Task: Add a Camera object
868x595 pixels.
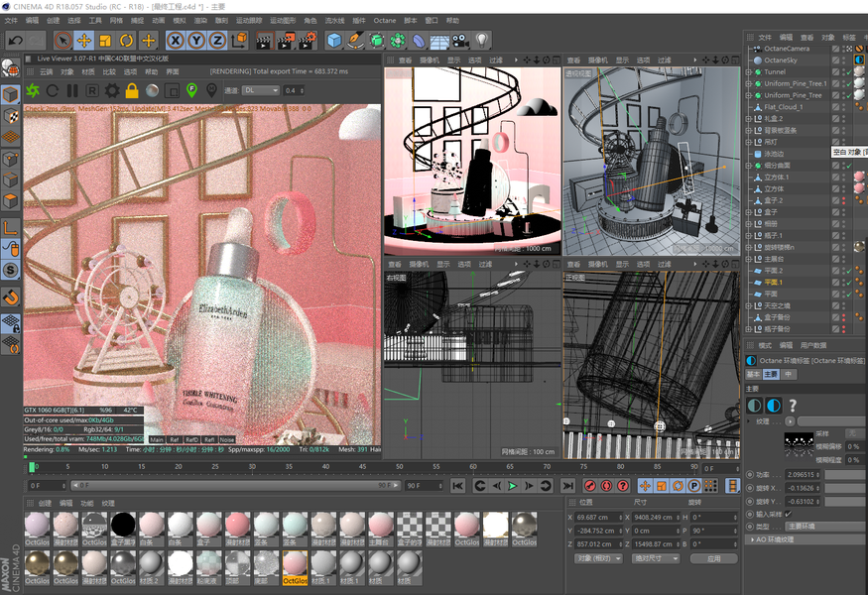Action: click(x=460, y=41)
